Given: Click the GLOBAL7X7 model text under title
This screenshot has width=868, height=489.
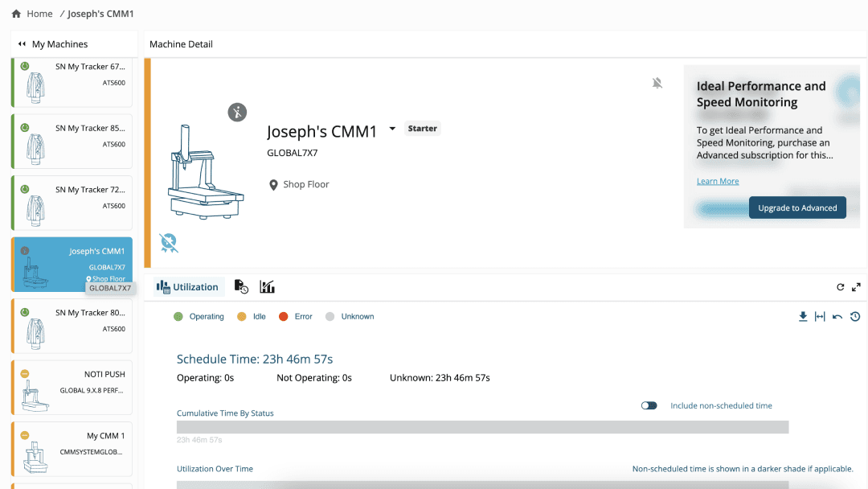Looking at the screenshot, I should click(293, 153).
